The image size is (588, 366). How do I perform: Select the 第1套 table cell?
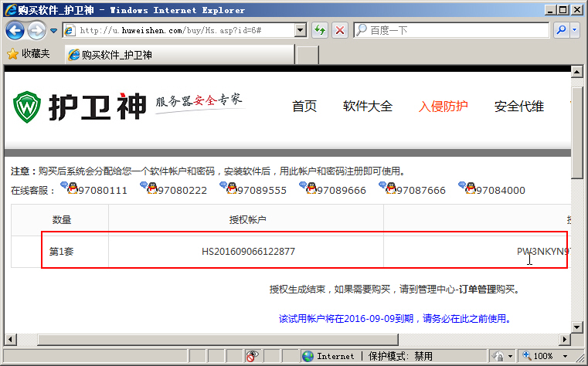tap(61, 252)
